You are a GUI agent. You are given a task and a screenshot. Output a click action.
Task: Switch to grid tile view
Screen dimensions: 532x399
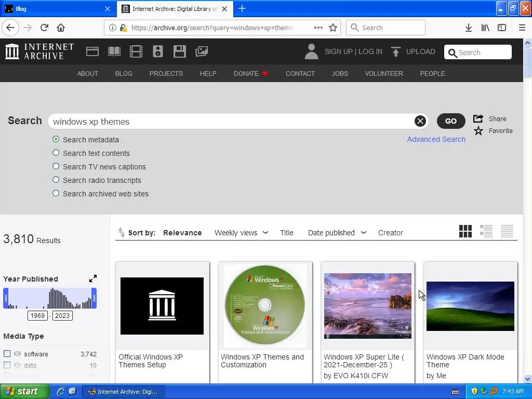click(x=465, y=231)
